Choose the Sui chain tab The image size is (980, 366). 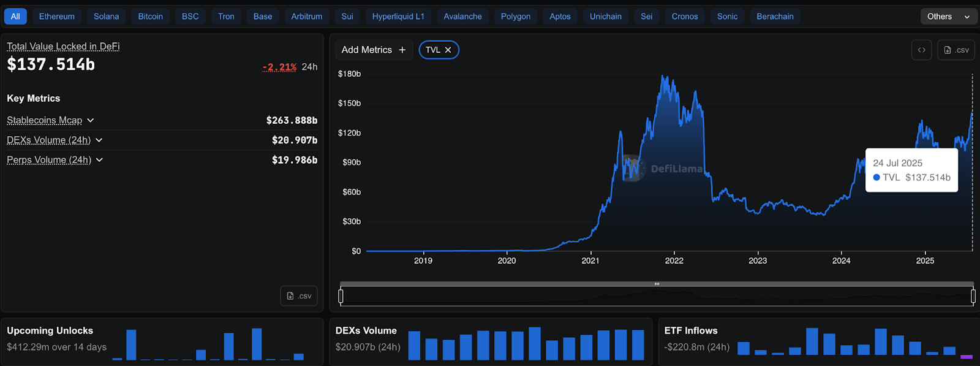coord(347,17)
